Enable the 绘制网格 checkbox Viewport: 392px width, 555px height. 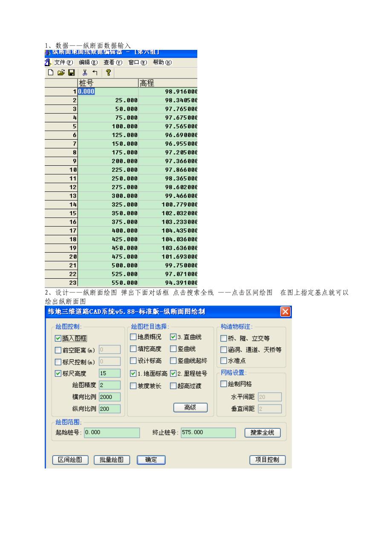(x=223, y=384)
